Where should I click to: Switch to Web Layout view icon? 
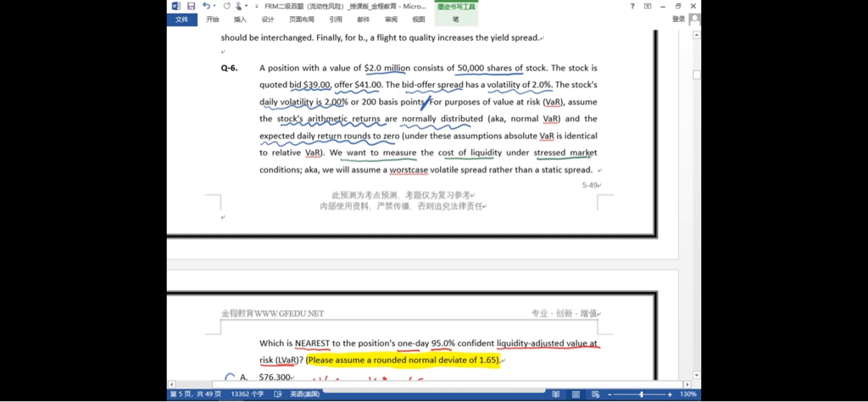click(596, 394)
